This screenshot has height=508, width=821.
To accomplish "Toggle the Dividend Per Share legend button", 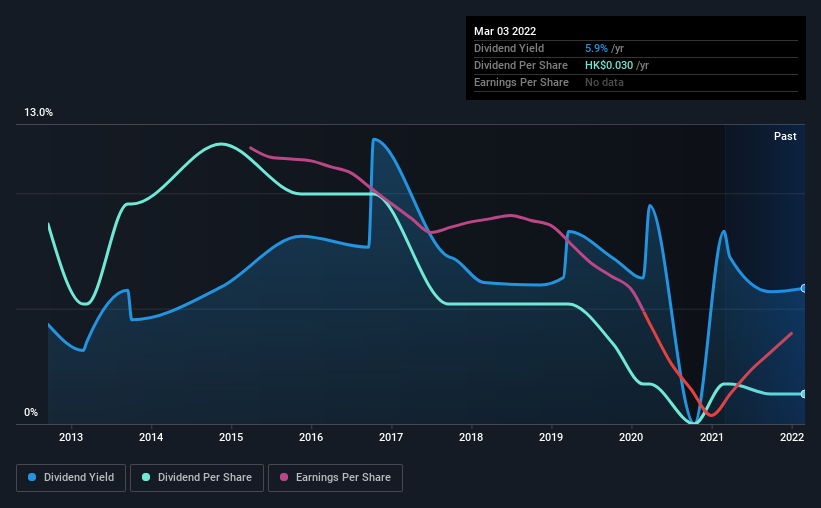I will [197, 478].
